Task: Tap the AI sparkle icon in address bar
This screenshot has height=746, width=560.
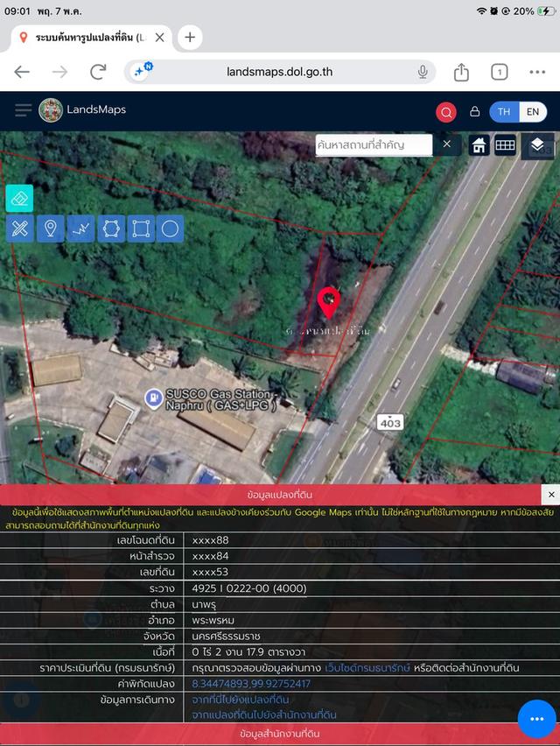Action: [x=141, y=70]
